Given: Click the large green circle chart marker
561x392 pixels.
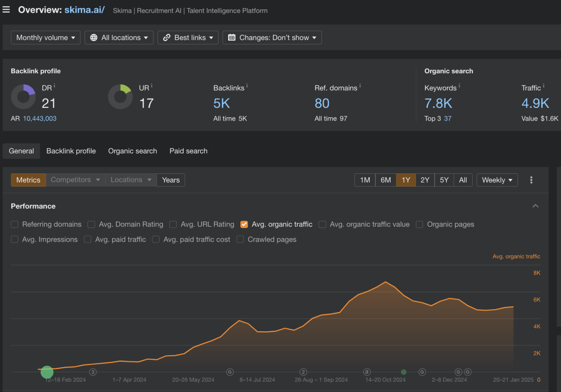Looking at the screenshot, I should [47, 372].
